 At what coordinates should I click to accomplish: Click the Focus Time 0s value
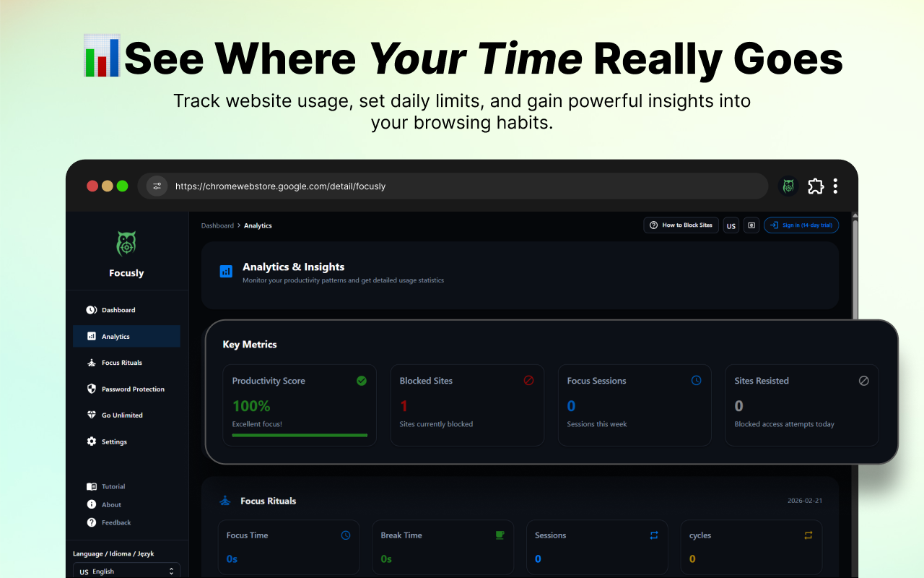232,558
